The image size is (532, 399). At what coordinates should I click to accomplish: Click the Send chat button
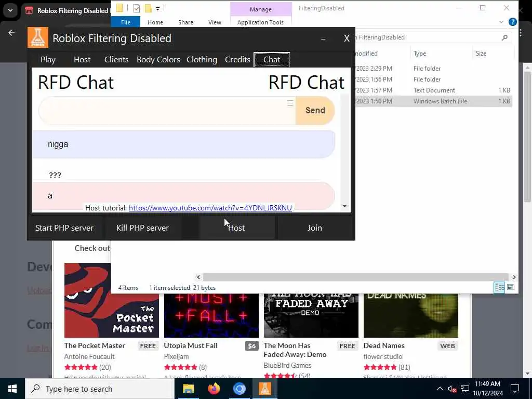point(315,110)
